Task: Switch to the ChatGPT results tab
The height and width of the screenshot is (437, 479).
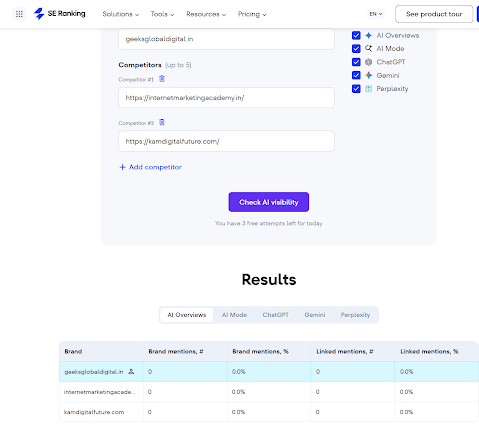Action: [276, 315]
